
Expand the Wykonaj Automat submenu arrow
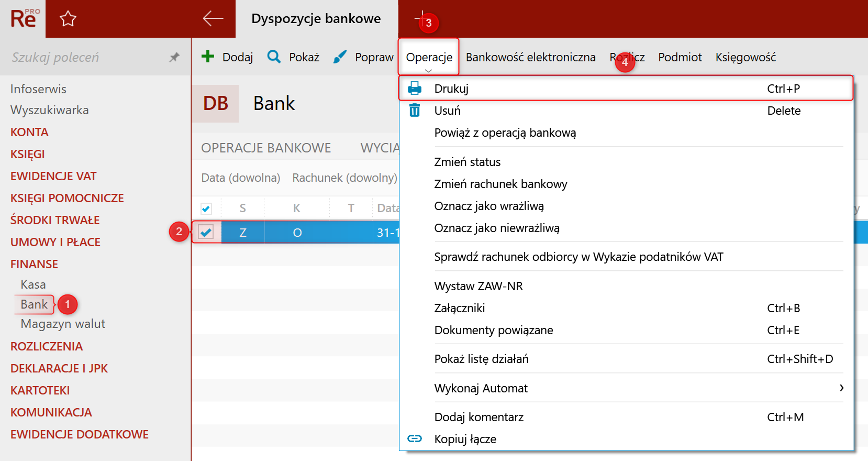coord(841,388)
